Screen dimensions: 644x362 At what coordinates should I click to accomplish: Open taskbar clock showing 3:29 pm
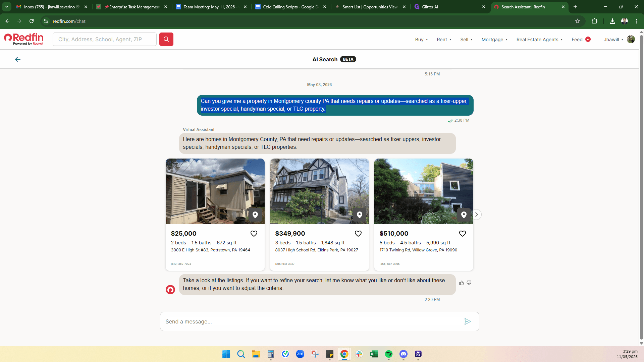pos(627,354)
